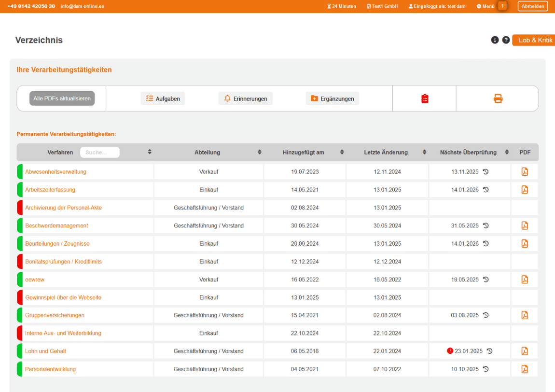The height and width of the screenshot is (392, 555).
Task: Click Einkauf in the Gewinnspiel row
Action: 209,297
